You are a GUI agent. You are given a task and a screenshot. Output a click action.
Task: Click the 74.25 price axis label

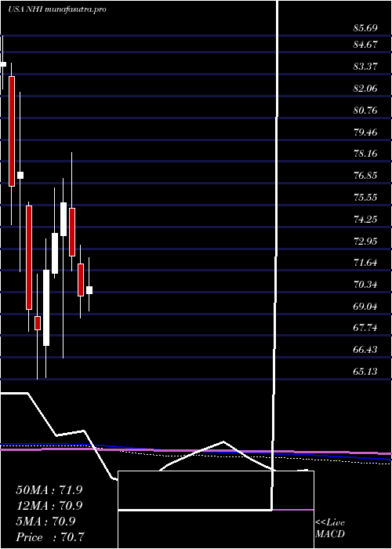(365, 220)
